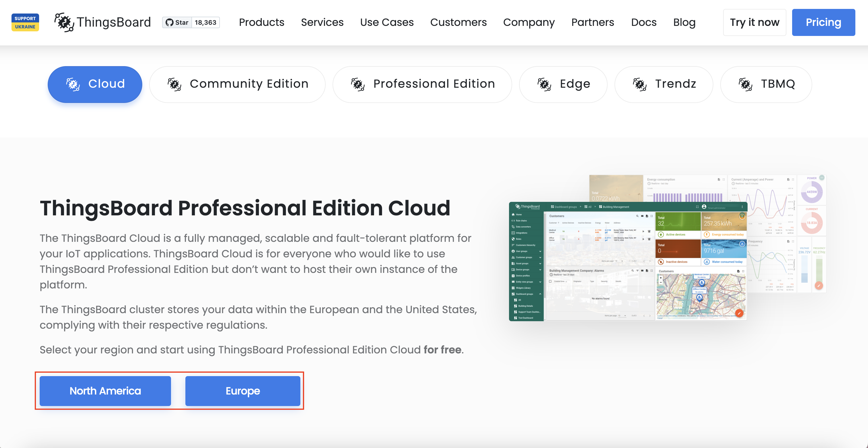Open the Company menu

click(529, 22)
